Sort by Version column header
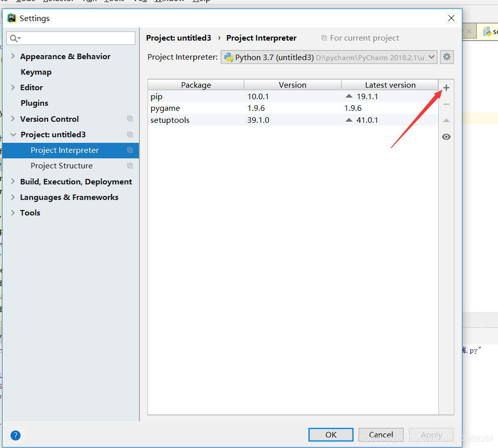Image resolution: width=498 pixels, height=448 pixels. point(292,85)
